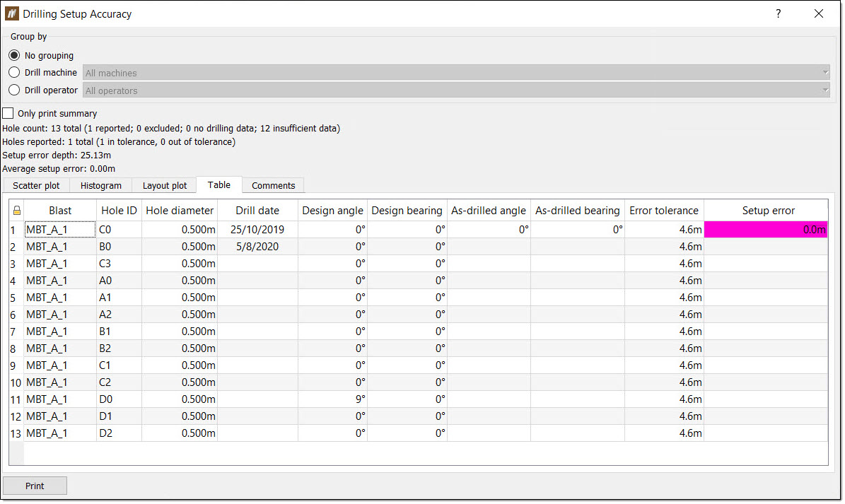Viewport: 845px width, 504px height.
Task: Switch to the Histogram tab
Action: [101, 186]
